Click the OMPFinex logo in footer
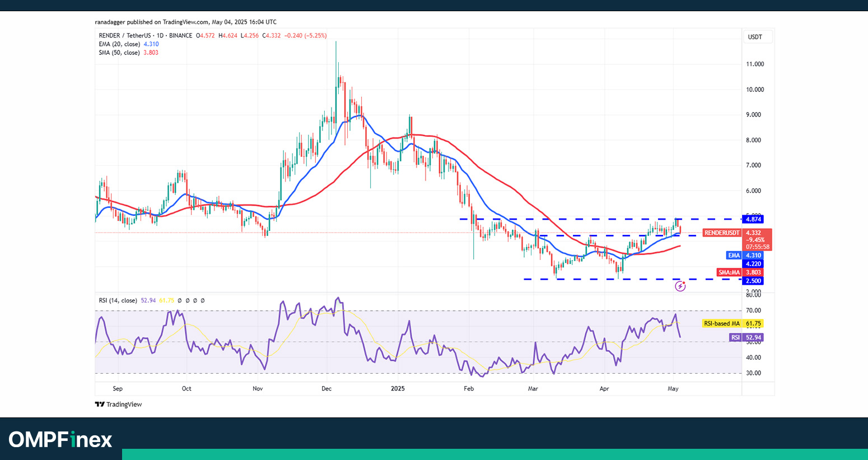 point(60,439)
